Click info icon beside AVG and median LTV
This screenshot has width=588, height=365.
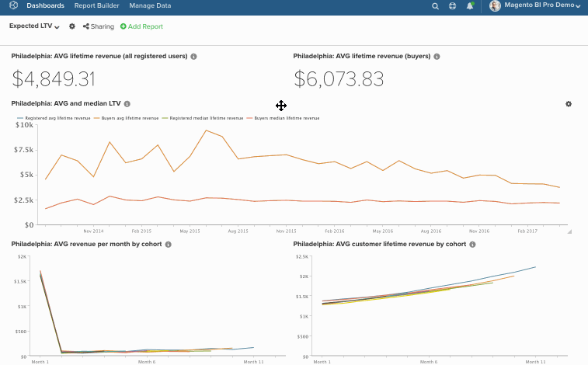(127, 103)
